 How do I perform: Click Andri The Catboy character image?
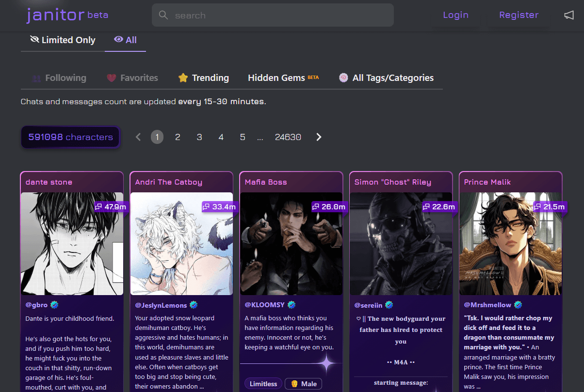(x=181, y=244)
